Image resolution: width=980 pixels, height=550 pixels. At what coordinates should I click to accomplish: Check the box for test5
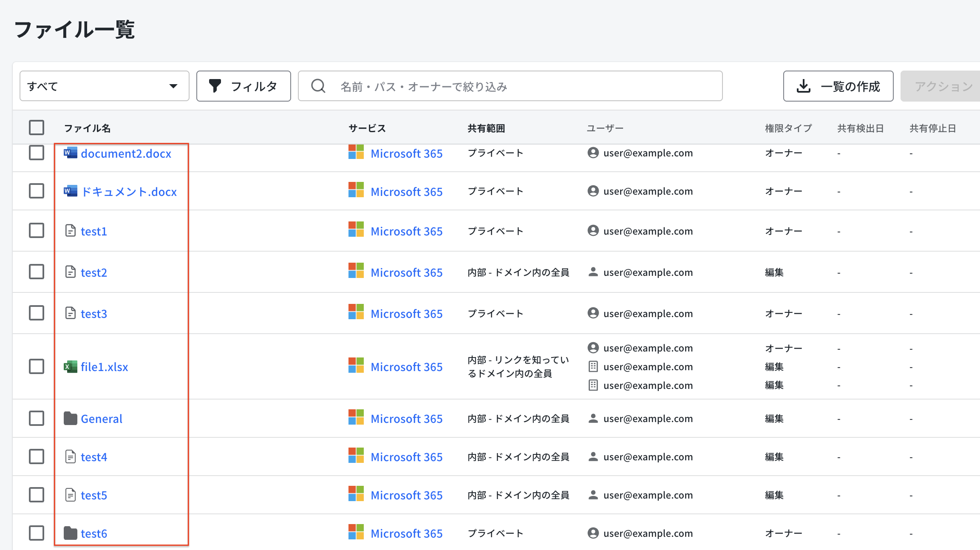tap(37, 495)
